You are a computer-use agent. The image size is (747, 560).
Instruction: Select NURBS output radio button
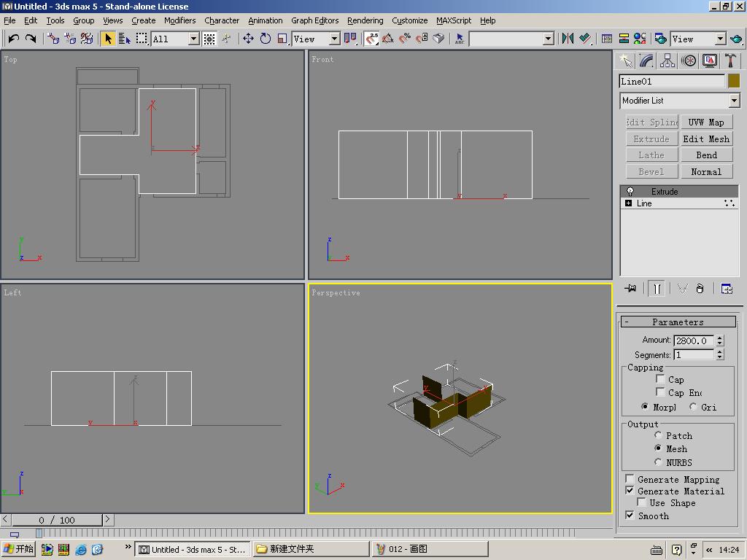659,462
